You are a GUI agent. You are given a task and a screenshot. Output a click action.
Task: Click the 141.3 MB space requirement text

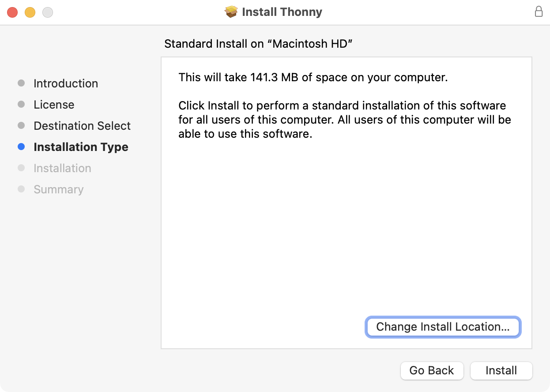click(x=313, y=78)
